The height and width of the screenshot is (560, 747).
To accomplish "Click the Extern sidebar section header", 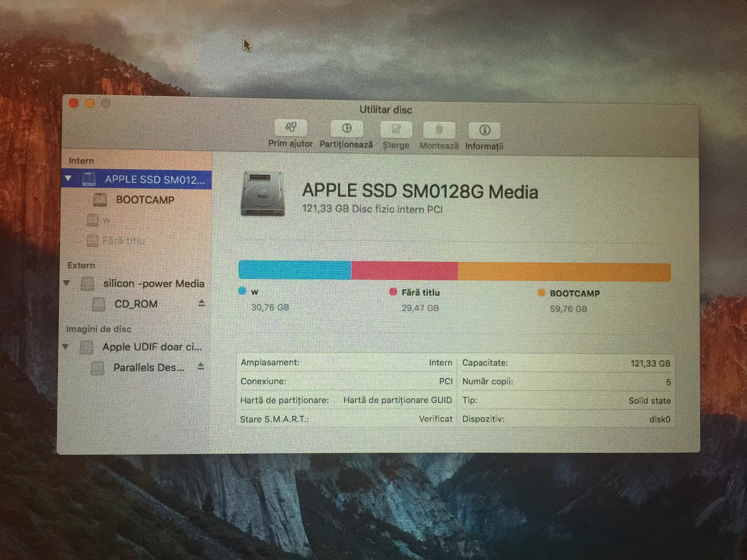I will 81,265.
